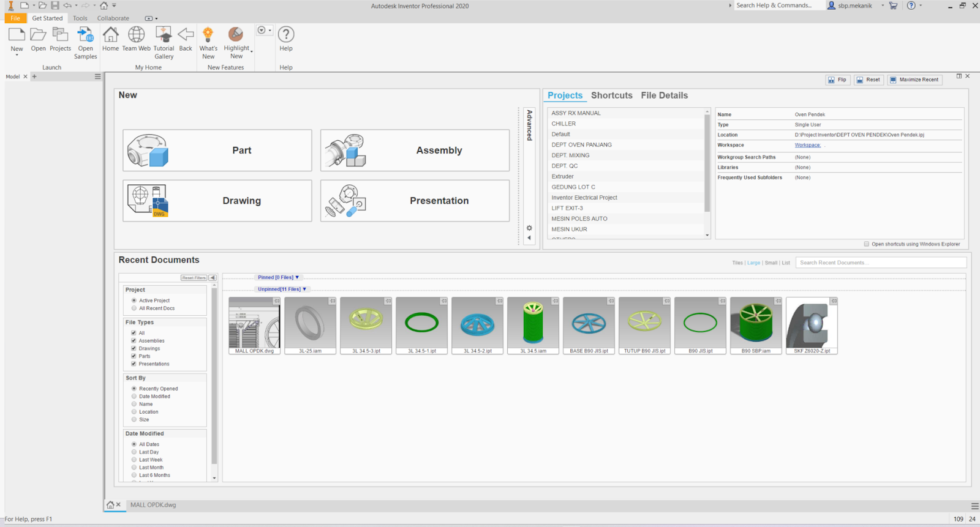Select the DEPT OVEN PANJANG project
The width and height of the screenshot is (980, 527).
tap(627, 145)
